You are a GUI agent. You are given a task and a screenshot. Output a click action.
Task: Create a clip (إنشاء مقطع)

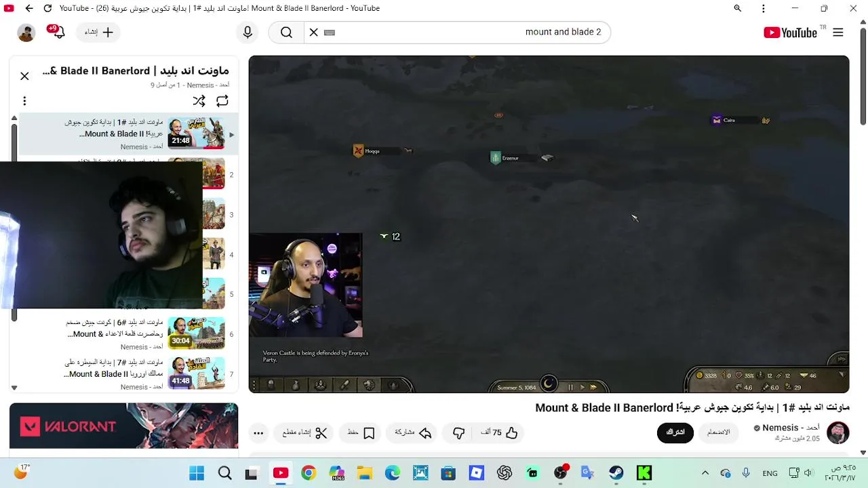coord(305,432)
